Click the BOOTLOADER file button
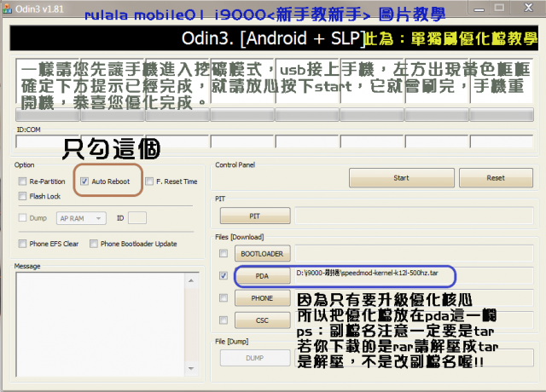 (262, 254)
